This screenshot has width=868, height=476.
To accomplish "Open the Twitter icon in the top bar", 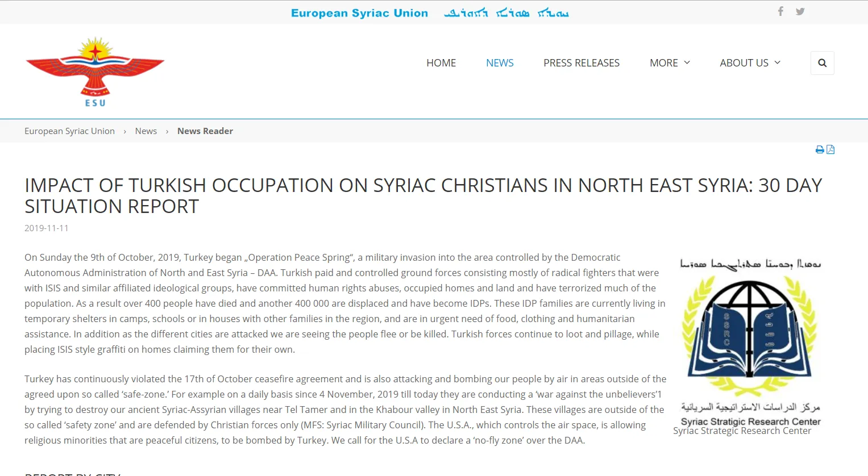I will [x=800, y=11].
